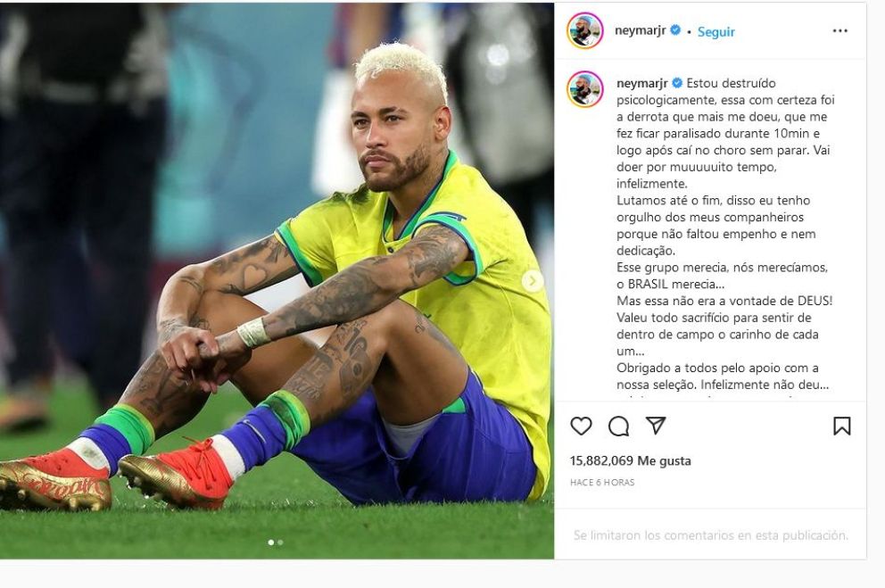Image resolution: width=885 pixels, height=588 pixels.
Task: View the 15,882,069 Me gusta list
Action: click(x=630, y=460)
